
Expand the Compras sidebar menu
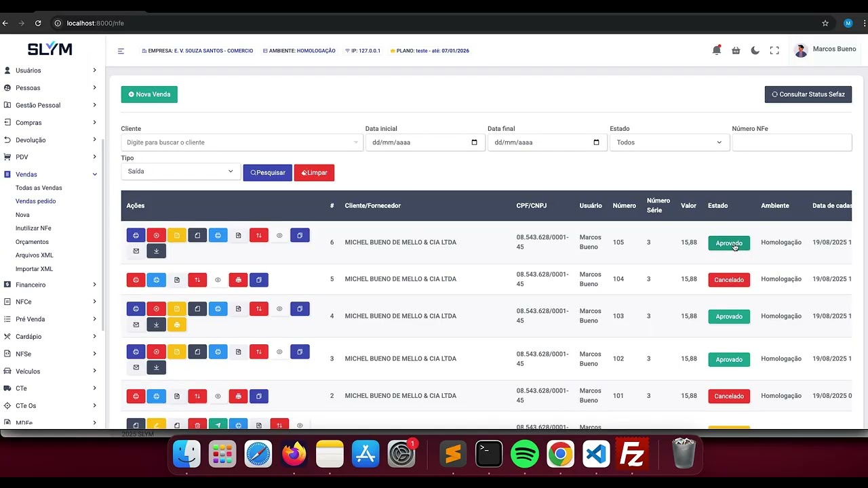pos(51,123)
